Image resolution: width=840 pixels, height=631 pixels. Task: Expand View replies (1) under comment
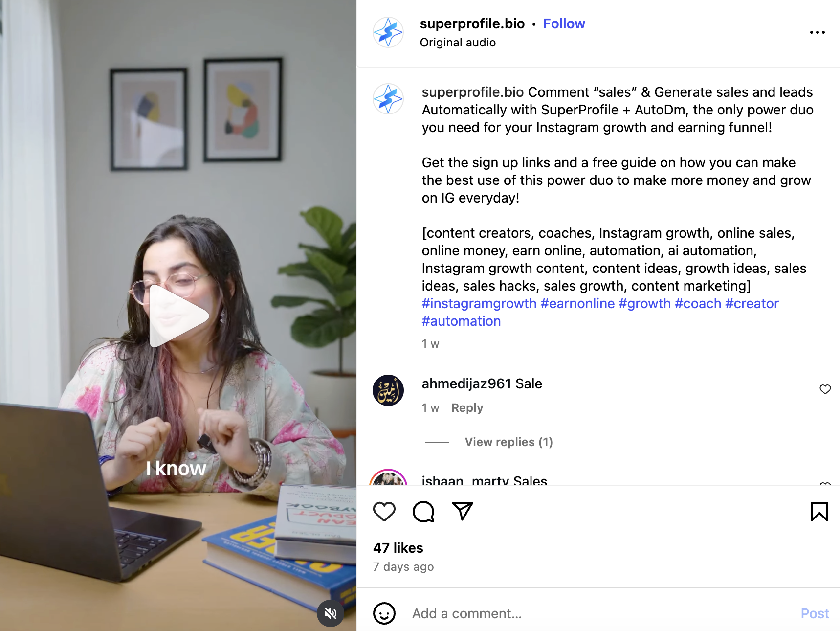pyautogui.click(x=508, y=442)
